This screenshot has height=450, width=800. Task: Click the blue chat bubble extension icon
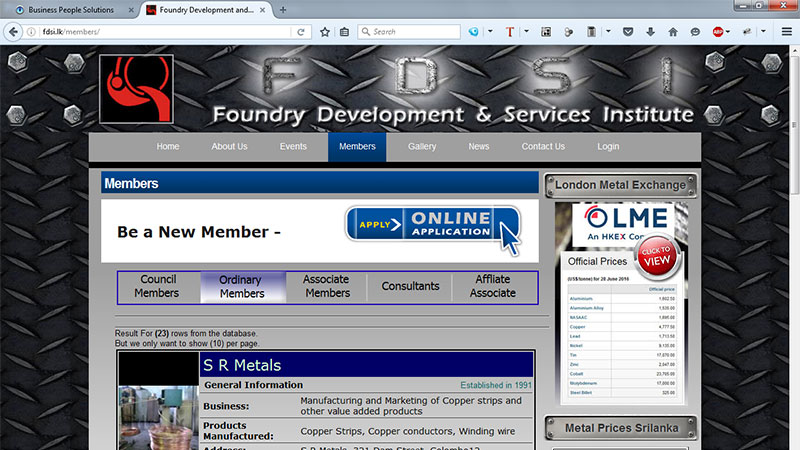(473, 32)
